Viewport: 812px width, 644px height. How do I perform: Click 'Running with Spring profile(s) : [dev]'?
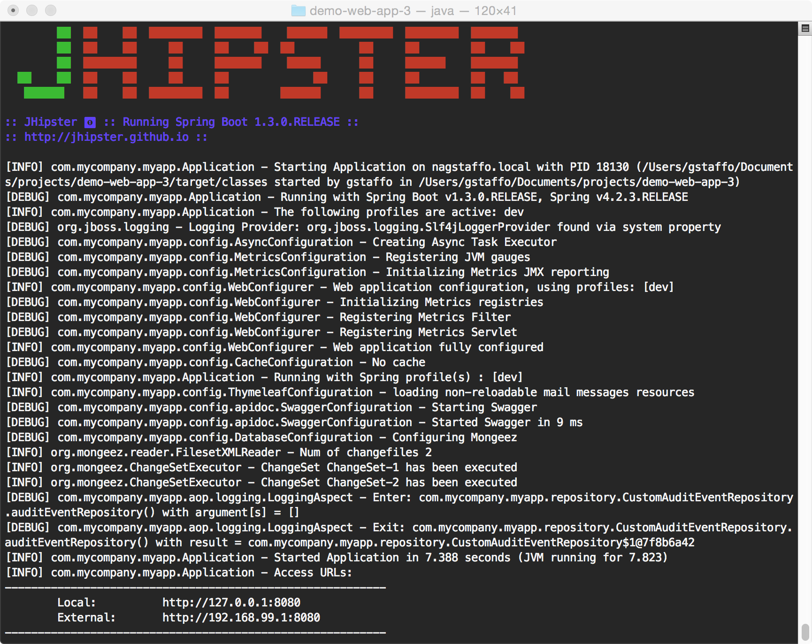click(398, 377)
